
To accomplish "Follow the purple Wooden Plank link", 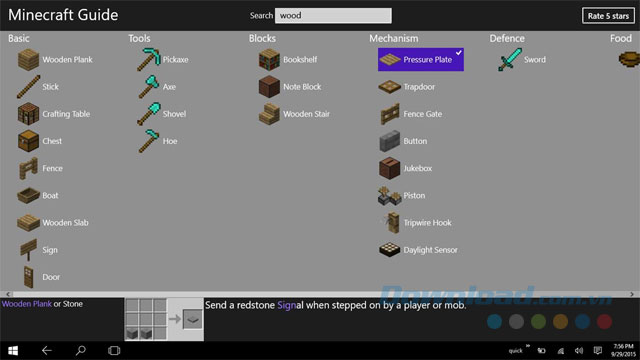I will point(27,304).
